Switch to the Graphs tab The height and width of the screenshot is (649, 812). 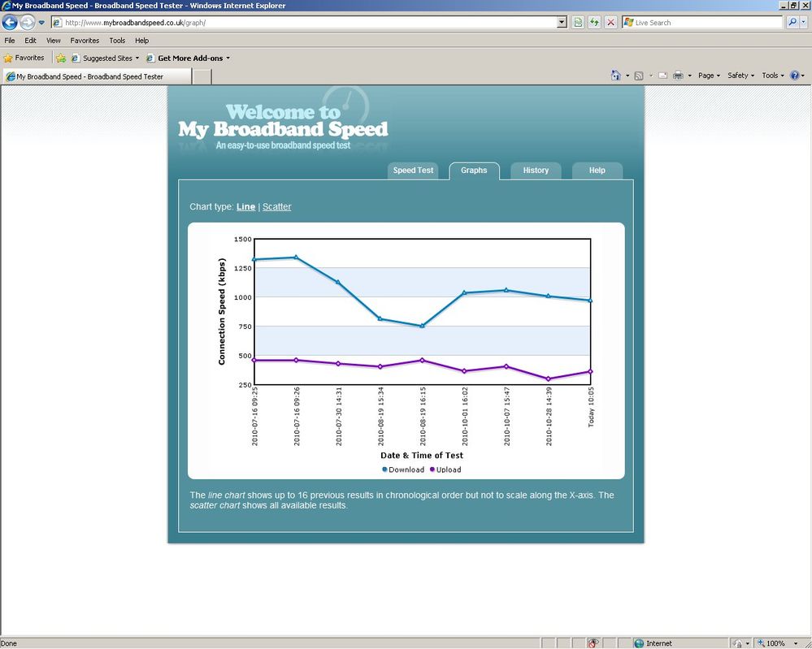coord(474,171)
